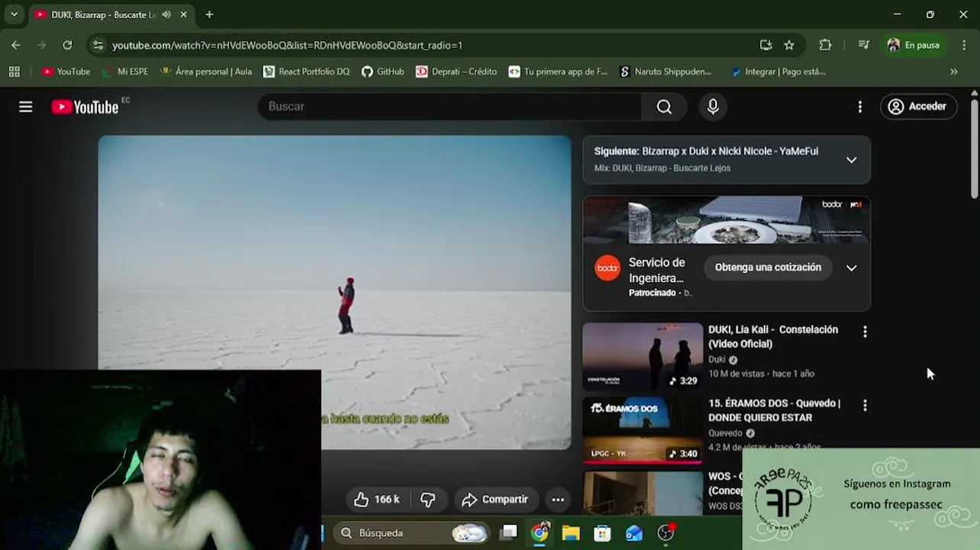Screen dimensions: 980x550
Task: Close the DUKI, Bizarrap tab
Action: point(183,15)
